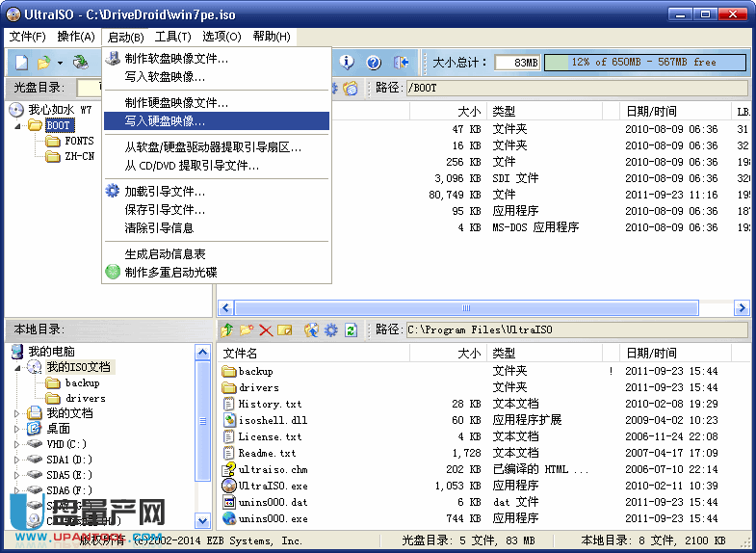756x553 pixels.
Task: Open the 文件(F) menu
Action: pyautogui.click(x=28, y=37)
